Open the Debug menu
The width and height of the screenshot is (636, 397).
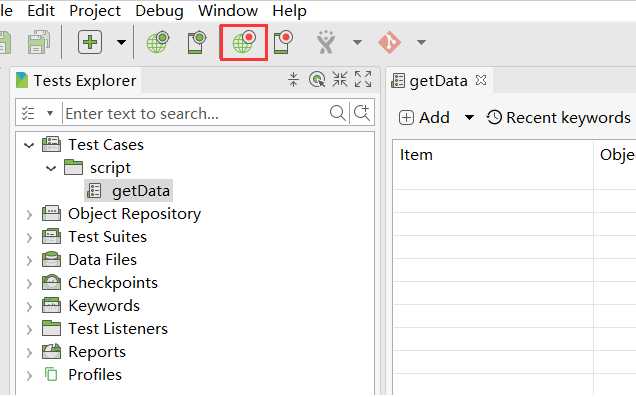click(159, 11)
